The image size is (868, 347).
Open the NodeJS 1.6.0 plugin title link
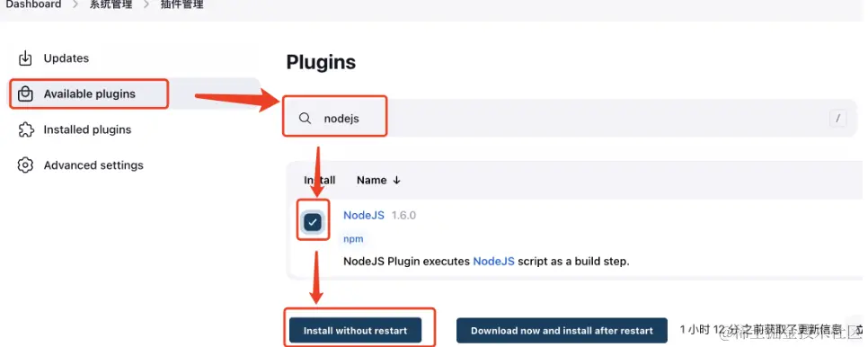click(364, 215)
